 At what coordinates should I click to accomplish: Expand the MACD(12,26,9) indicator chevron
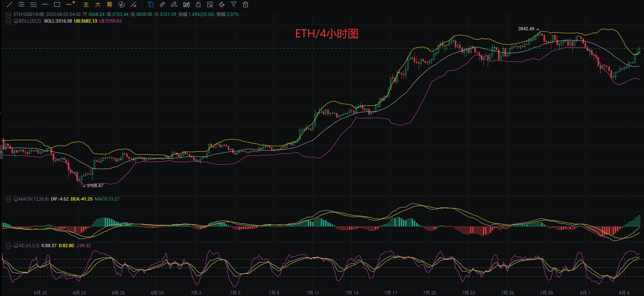pyautogui.click(x=9, y=199)
